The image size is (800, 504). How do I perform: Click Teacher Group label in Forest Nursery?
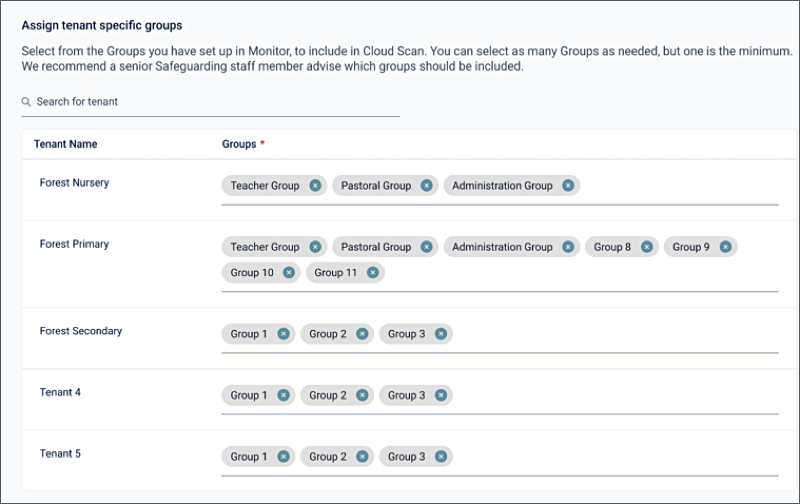click(265, 186)
